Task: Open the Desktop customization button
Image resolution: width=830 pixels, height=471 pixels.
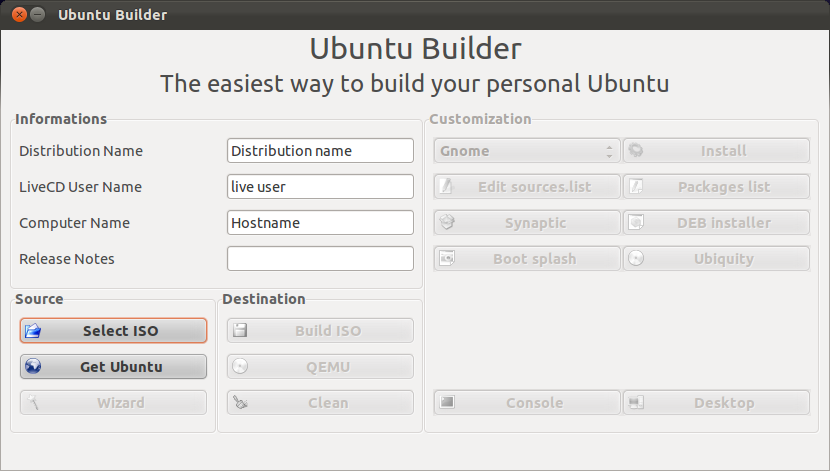Action: coord(716,403)
